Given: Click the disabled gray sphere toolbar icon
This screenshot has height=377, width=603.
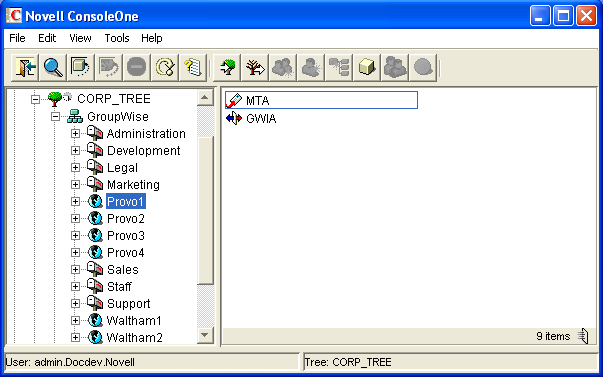Looking at the screenshot, I should (423, 67).
